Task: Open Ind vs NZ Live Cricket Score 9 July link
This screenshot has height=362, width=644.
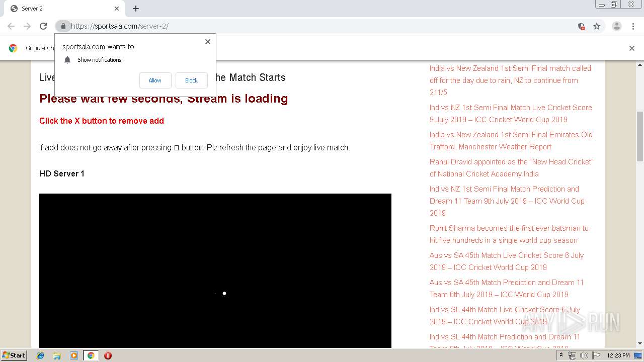Action: [x=511, y=114]
